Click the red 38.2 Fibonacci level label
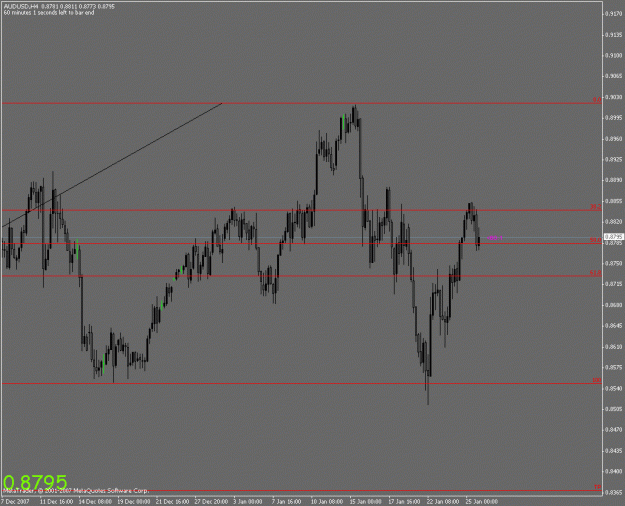 tap(596, 207)
